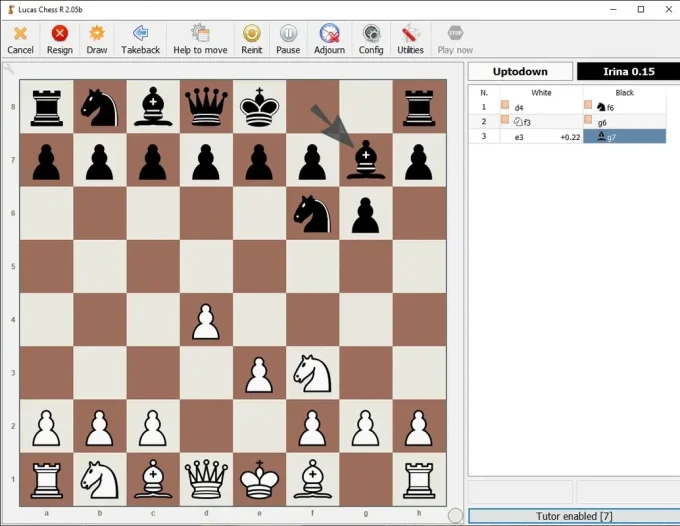
Task: Open the Utilities menu
Action: (410, 39)
